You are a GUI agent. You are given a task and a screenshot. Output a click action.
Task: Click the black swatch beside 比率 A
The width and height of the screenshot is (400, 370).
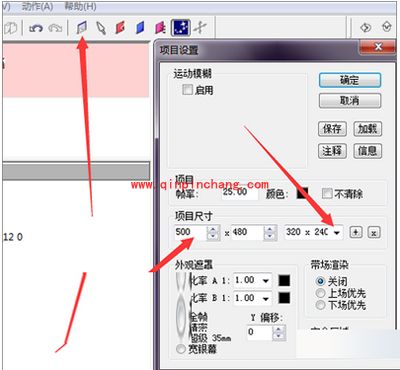284,281
